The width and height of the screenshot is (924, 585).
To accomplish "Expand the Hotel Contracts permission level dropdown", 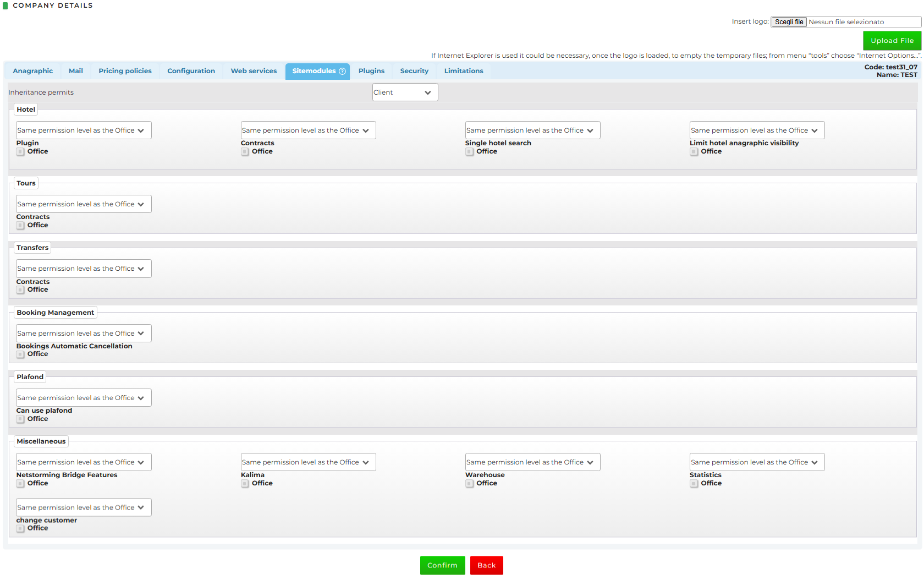I will (308, 130).
